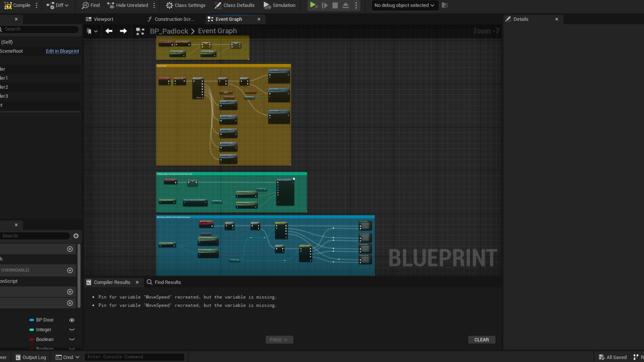Toggle visibility eye of BP Door variable
644x362 pixels.
tap(72, 320)
